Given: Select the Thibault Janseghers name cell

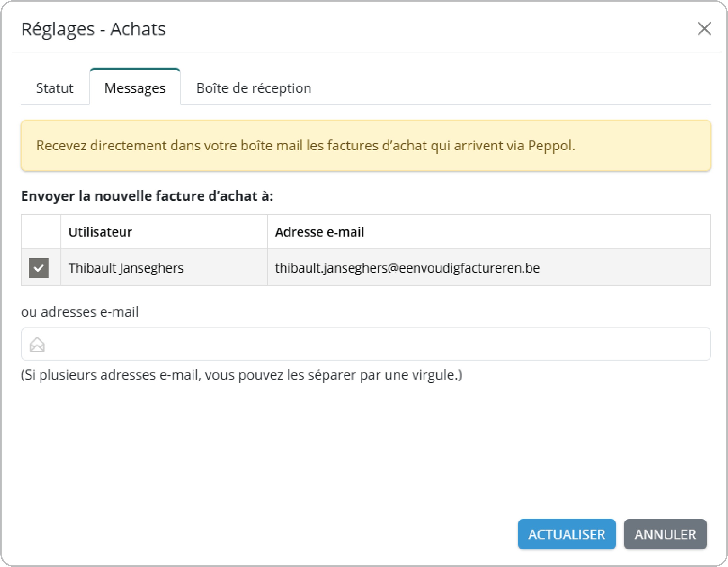Looking at the screenshot, I should (126, 268).
